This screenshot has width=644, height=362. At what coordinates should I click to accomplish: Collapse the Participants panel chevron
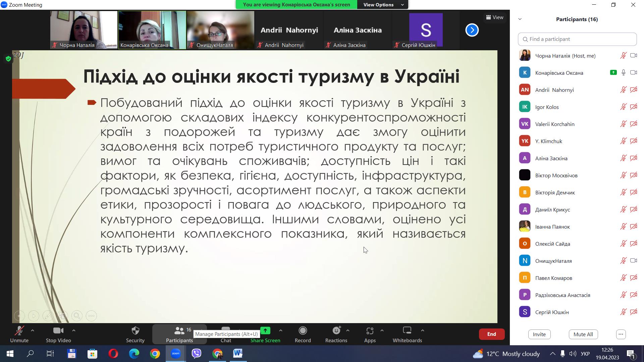[520, 19]
